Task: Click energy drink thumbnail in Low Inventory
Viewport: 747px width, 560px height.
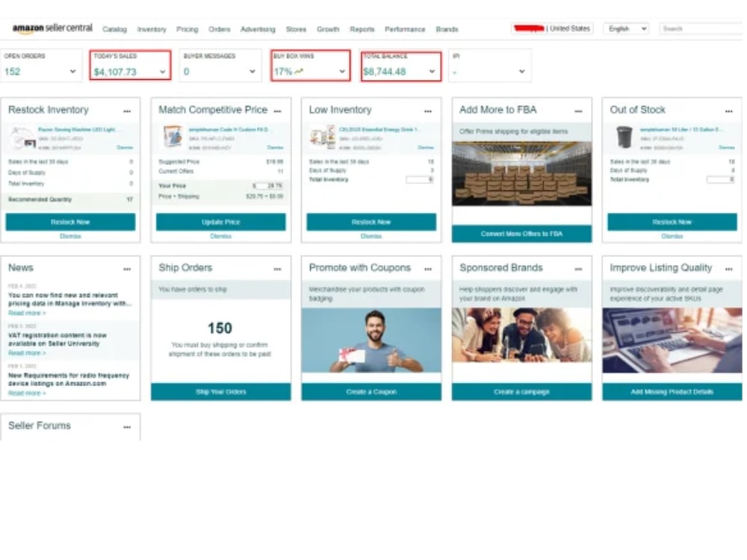Action: pos(323,136)
